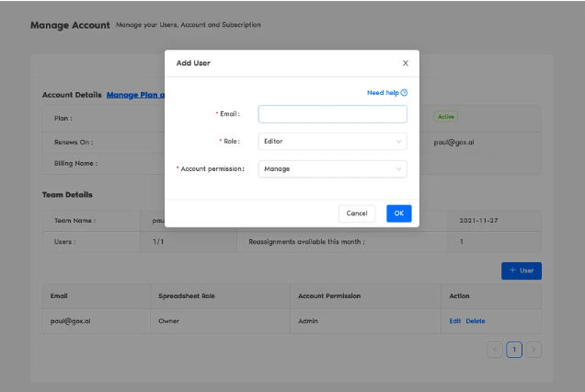Image resolution: width=585 pixels, height=392 pixels.
Task: Confirm with the OK button
Action: tap(399, 213)
